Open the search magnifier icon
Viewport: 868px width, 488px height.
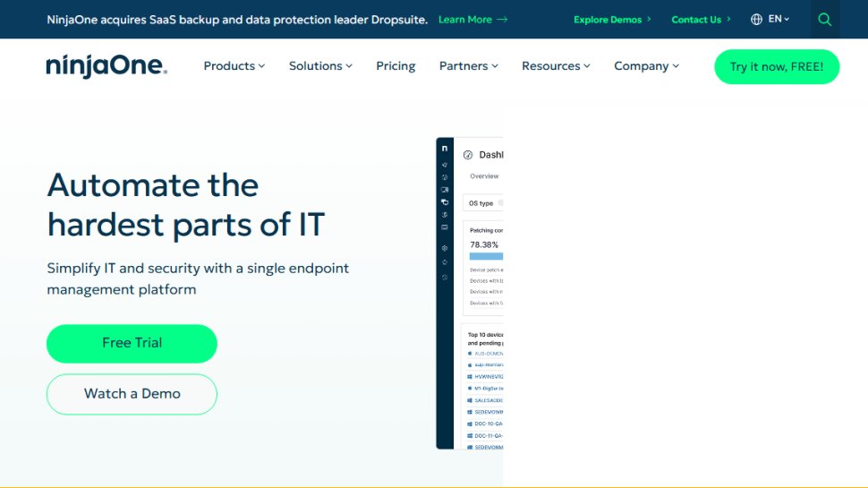[825, 20]
